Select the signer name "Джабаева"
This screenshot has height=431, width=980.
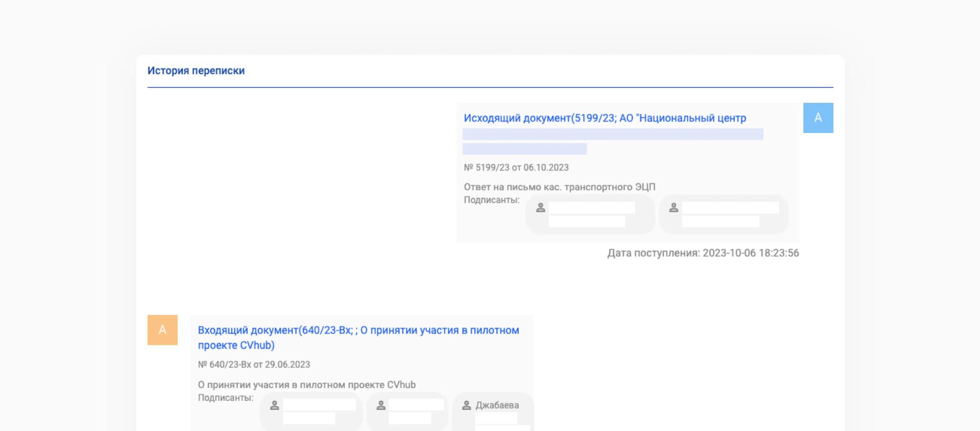point(497,405)
